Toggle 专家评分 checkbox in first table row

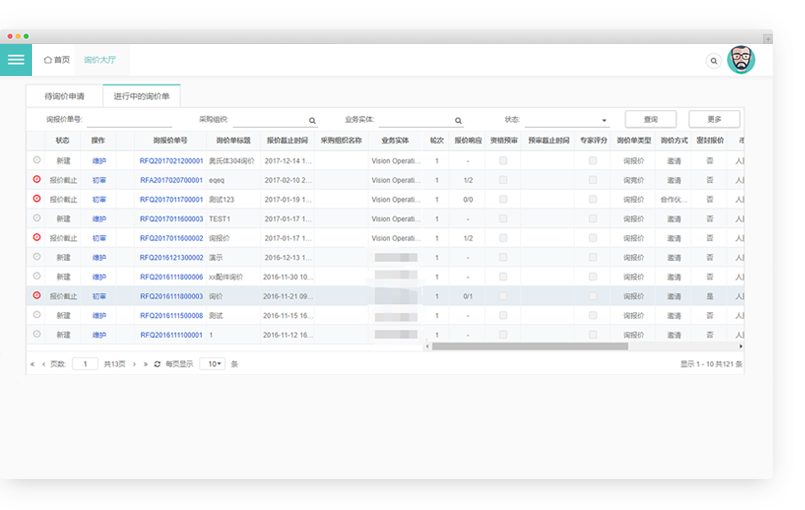[x=593, y=160]
